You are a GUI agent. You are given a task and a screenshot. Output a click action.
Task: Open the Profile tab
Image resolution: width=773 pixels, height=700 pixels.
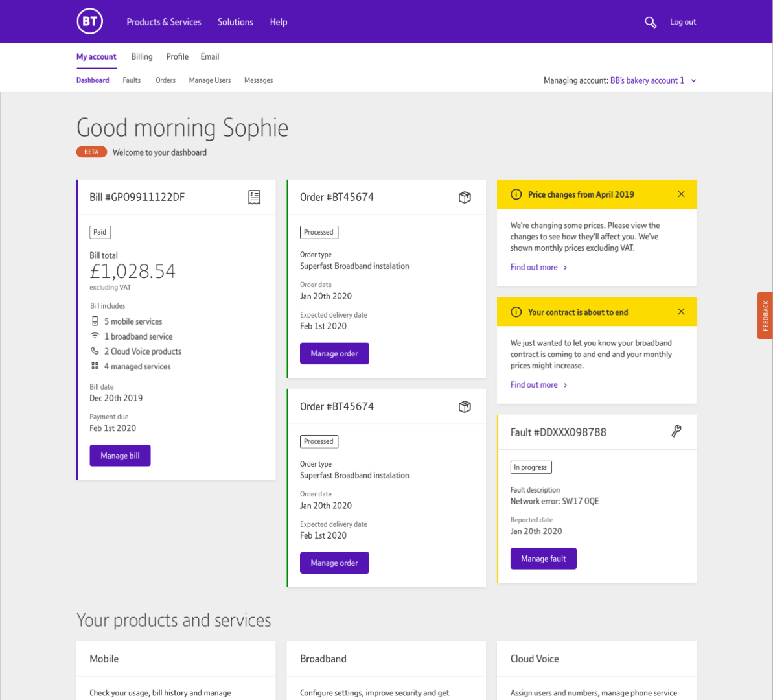pyautogui.click(x=177, y=57)
